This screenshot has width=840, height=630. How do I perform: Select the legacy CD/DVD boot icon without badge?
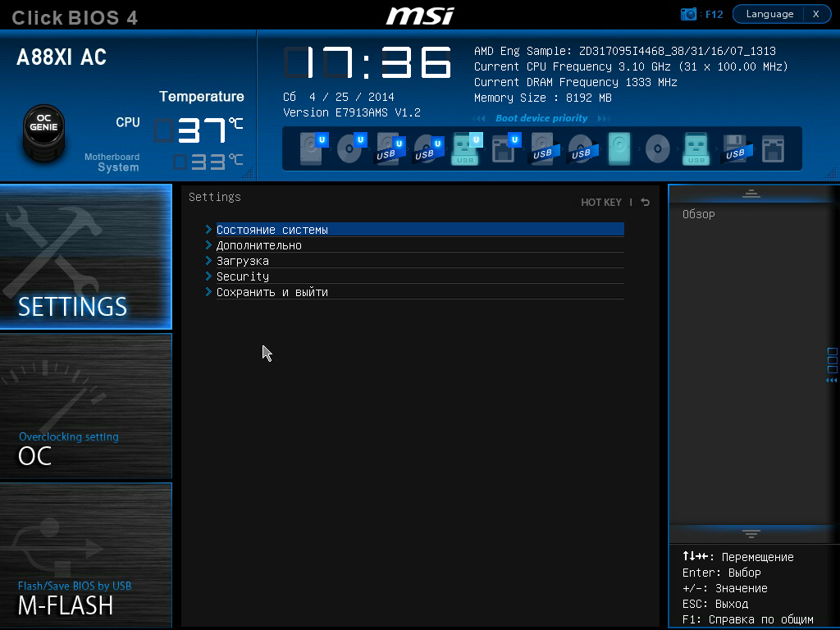click(x=657, y=148)
